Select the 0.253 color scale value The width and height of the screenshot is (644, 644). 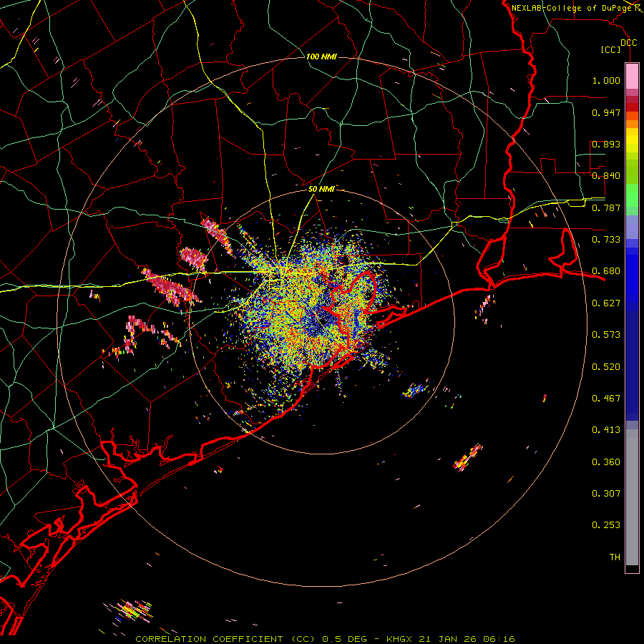click(606, 525)
